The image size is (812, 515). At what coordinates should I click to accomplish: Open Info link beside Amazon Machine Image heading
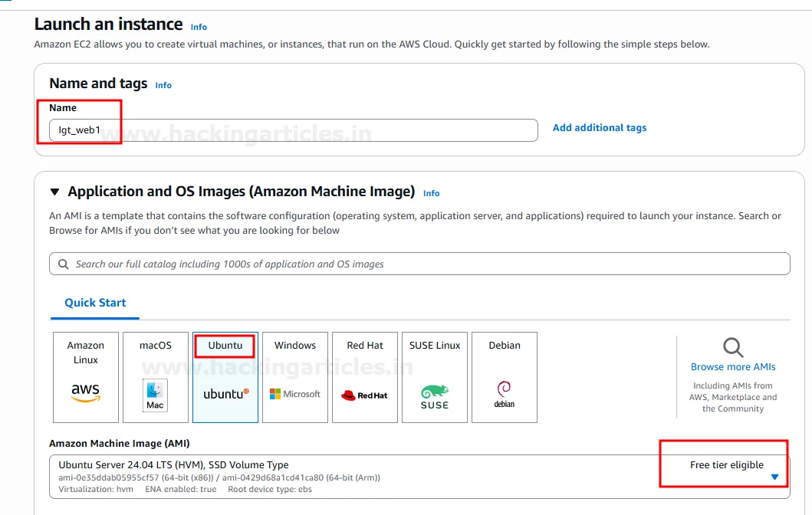pos(432,193)
